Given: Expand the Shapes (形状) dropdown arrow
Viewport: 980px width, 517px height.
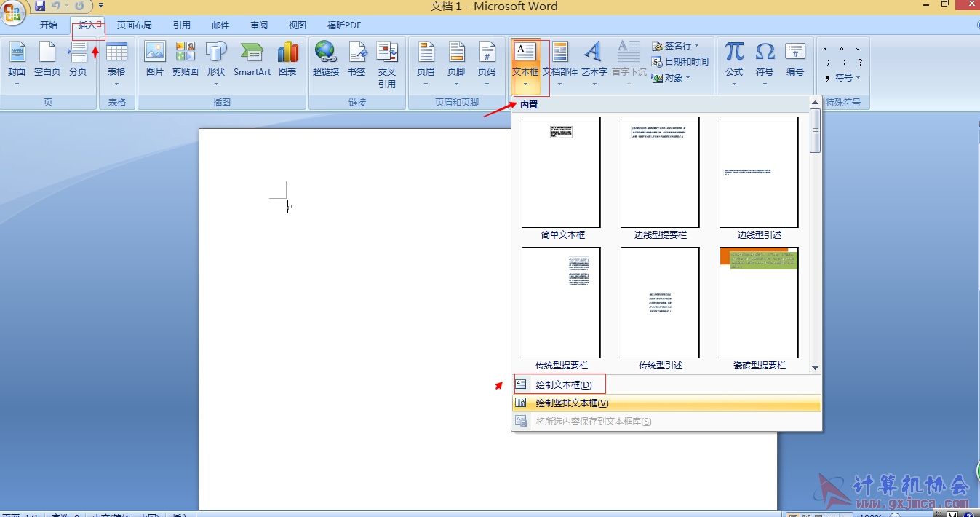Looking at the screenshot, I should (x=216, y=84).
